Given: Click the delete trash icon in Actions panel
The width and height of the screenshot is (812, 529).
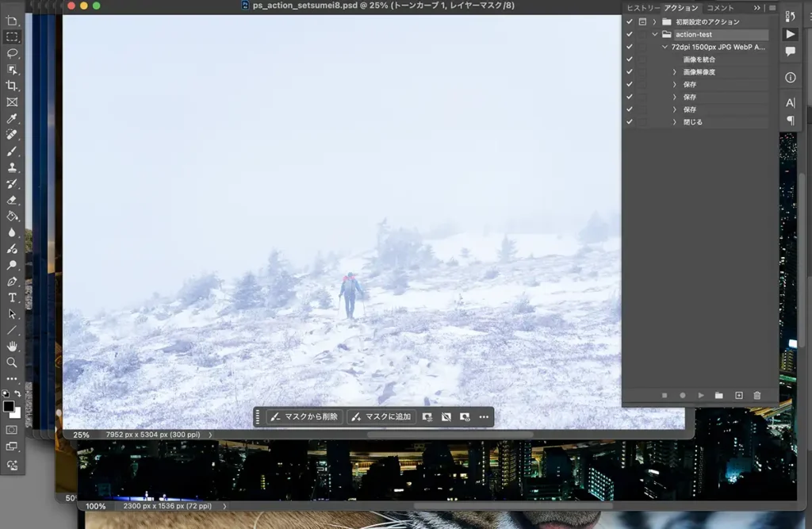Looking at the screenshot, I should tap(756, 395).
